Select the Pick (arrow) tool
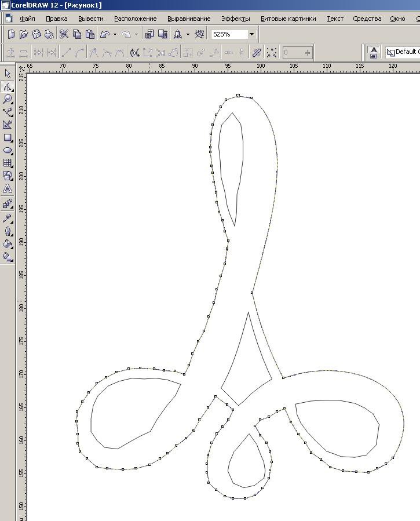This screenshot has width=420, height=521. pyautogui.click(x=8, y=74)
